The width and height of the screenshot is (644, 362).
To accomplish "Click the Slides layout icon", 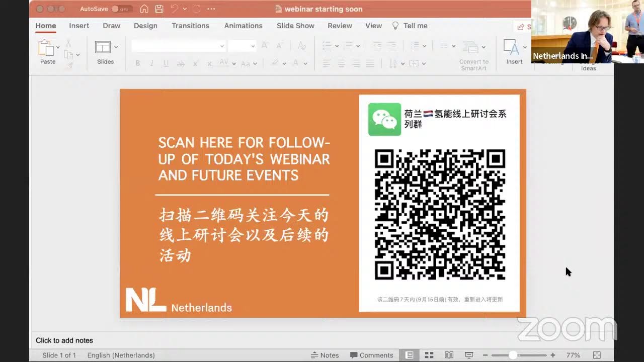I will click(103, 47).
